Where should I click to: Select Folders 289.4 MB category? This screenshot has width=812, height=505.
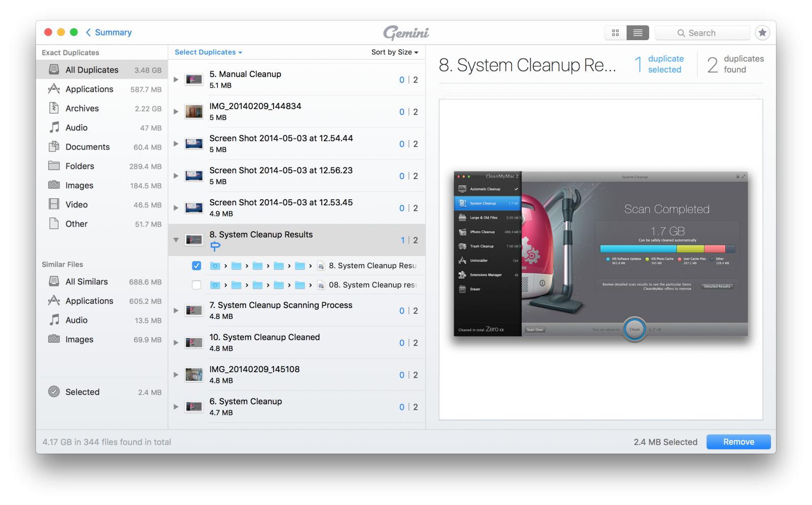[x=102, y=166]
